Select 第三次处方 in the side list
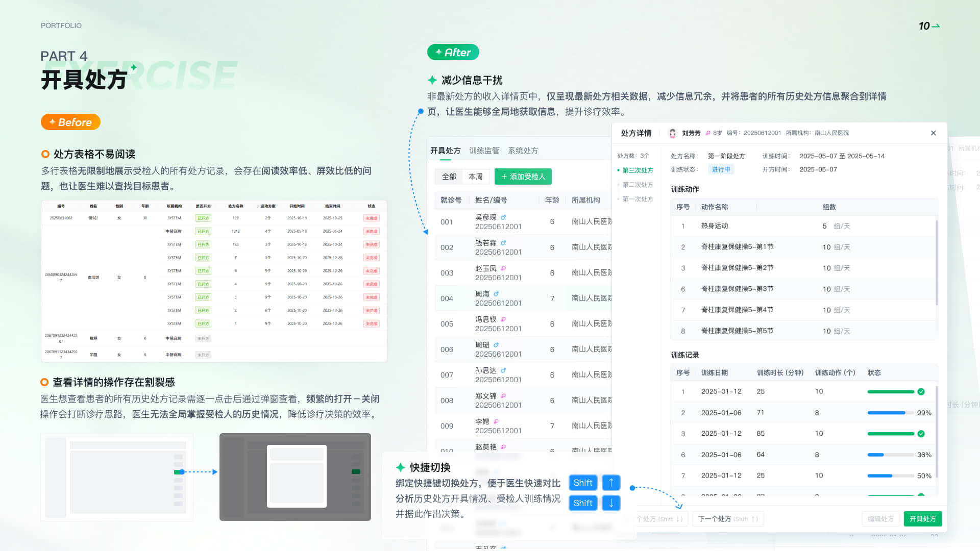980x551 pixels. 638,170
